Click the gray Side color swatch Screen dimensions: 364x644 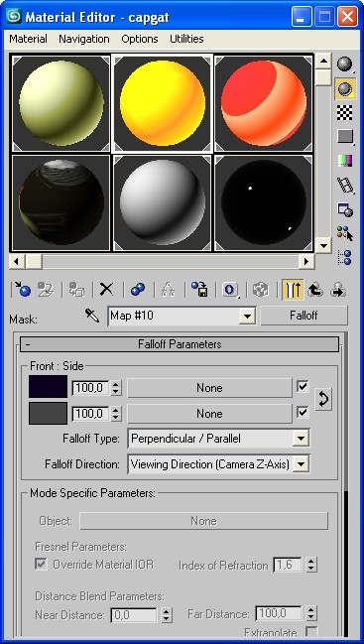point(48,413)
